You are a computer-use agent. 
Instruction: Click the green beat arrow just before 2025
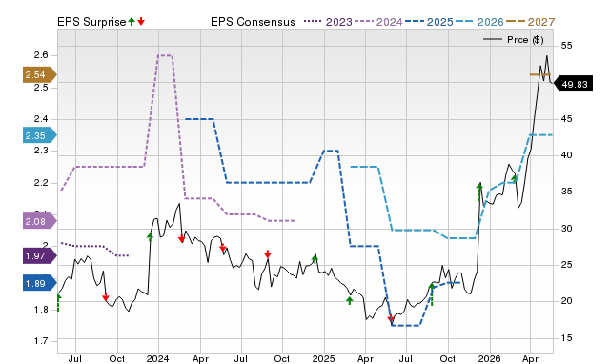click(315, 258)
